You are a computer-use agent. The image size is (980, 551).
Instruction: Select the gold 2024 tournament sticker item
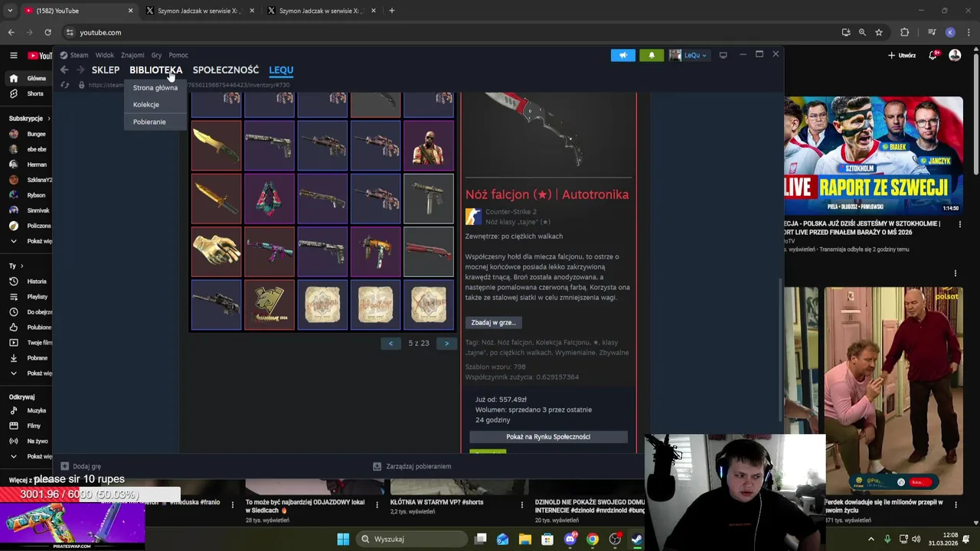click(x=269, y=305)
